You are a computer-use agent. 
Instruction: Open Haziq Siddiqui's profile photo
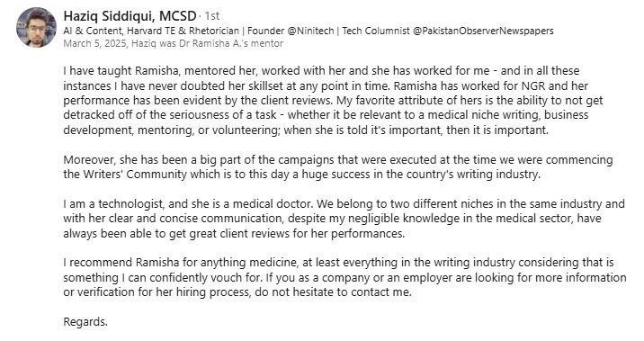click(36, 28)
